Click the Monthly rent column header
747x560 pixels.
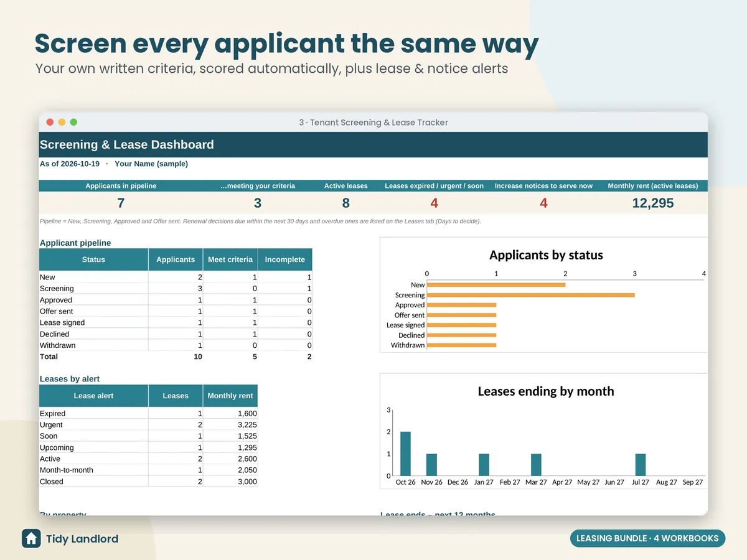[x=230, y=396]
